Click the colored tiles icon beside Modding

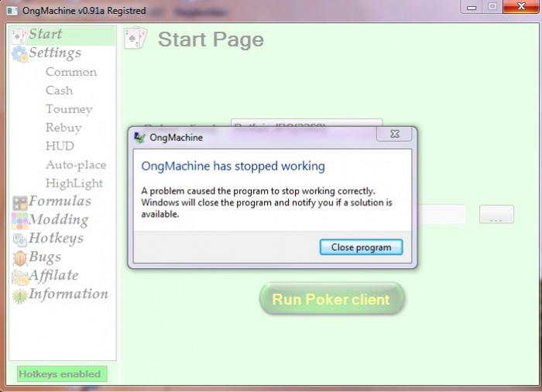pos(19,221)
